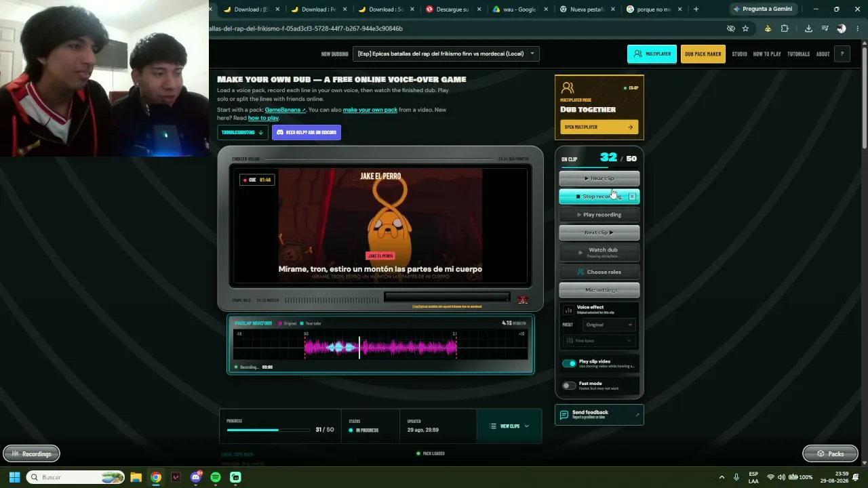The width and height of the screenshot is (868, 488).
Task: Open the Dub Pack Maker button
Action: tap(703, 54)
